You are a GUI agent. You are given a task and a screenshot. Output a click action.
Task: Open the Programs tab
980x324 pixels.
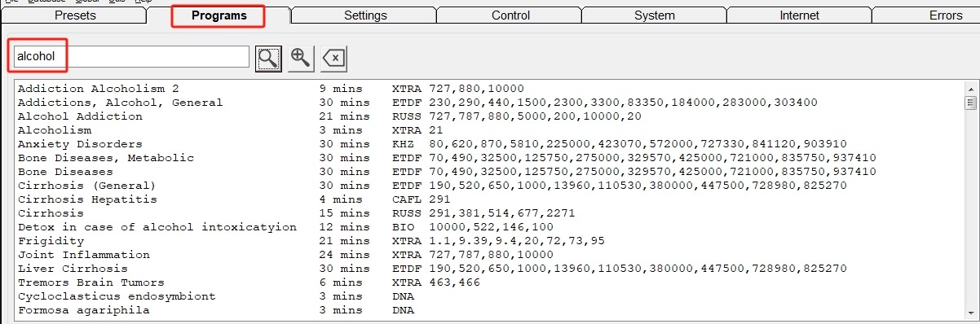tap(219, 15)
